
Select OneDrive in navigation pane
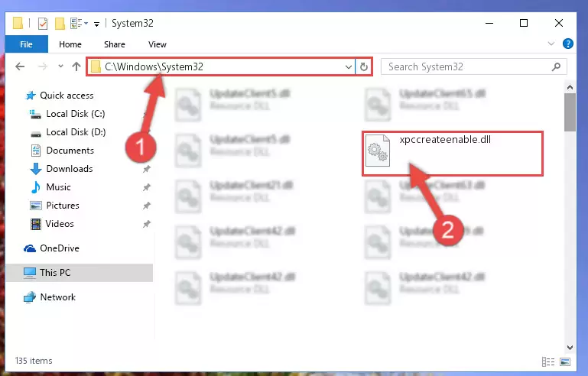click(60, 248)
